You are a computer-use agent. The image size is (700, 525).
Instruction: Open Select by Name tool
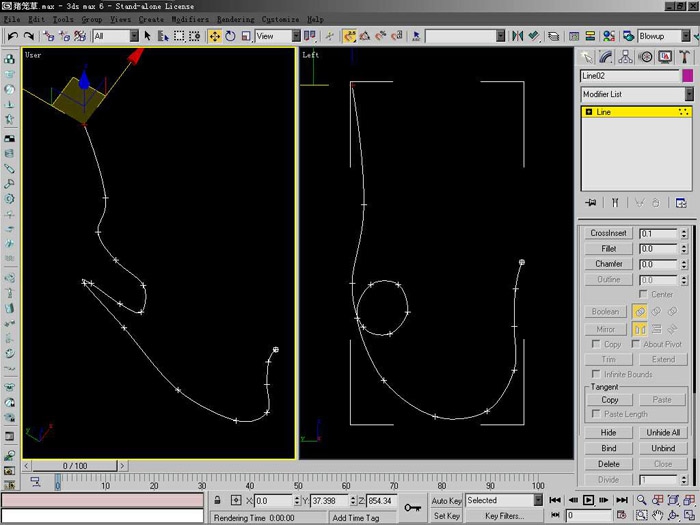point(163,36)
